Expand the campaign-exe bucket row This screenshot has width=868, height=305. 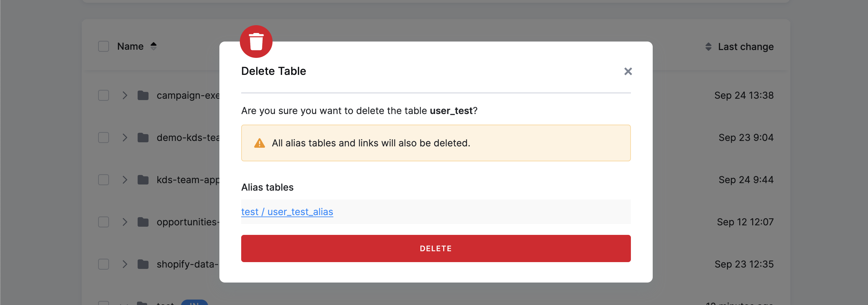125,95
